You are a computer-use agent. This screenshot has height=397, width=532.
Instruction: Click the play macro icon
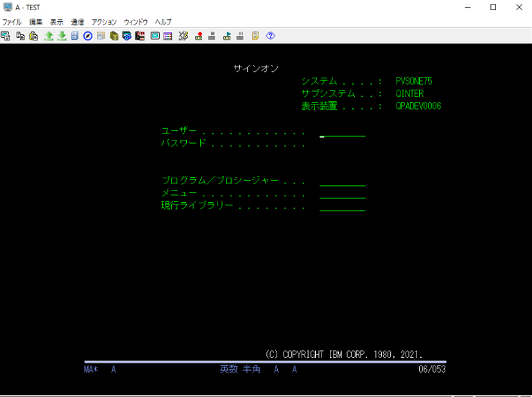(227, 36)
